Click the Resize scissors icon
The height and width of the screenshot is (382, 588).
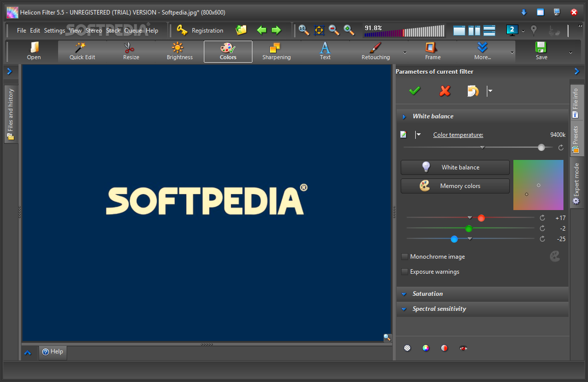coord(130,48)
